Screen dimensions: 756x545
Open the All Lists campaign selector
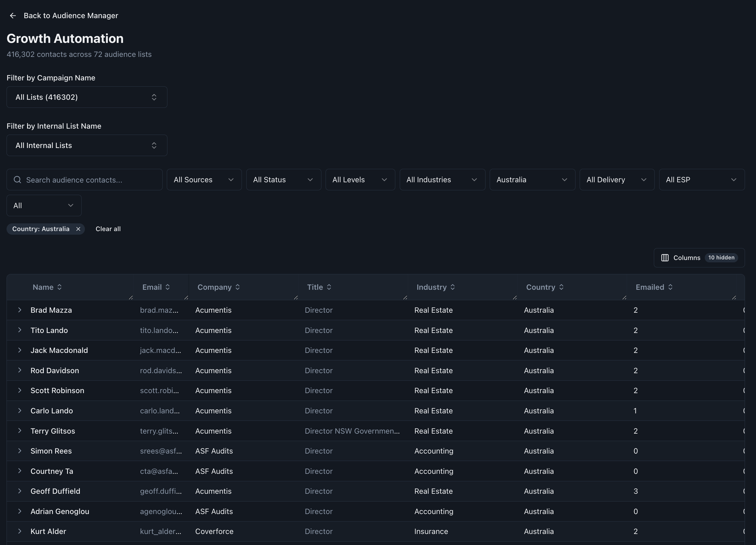coord(87,97)
